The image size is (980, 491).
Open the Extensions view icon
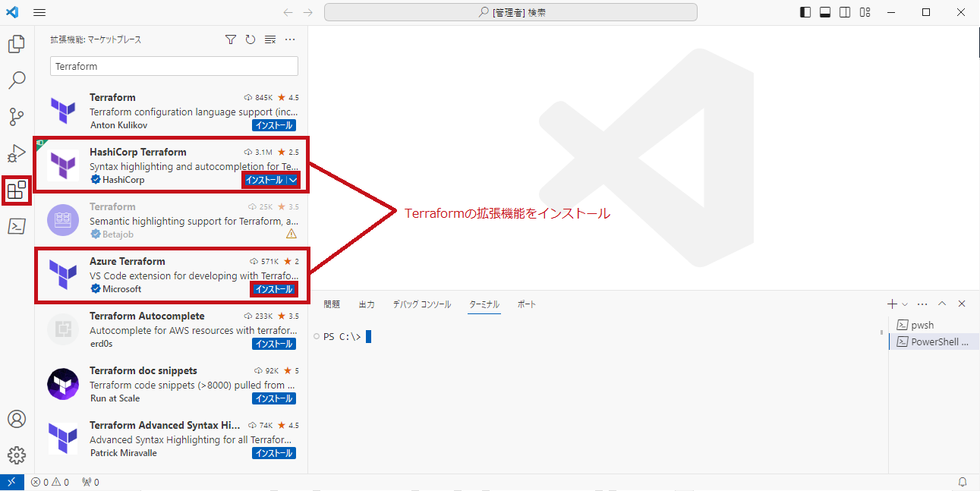point(17,190)
